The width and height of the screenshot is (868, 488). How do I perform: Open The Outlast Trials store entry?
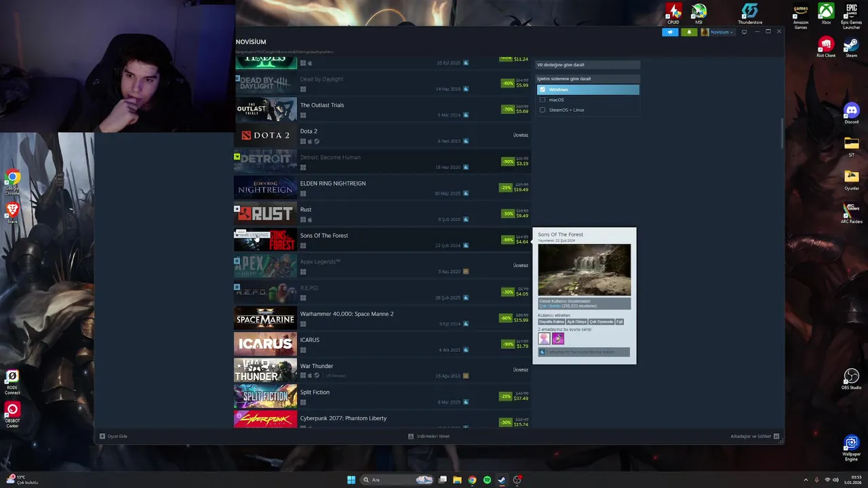click(x=322, y=105)
